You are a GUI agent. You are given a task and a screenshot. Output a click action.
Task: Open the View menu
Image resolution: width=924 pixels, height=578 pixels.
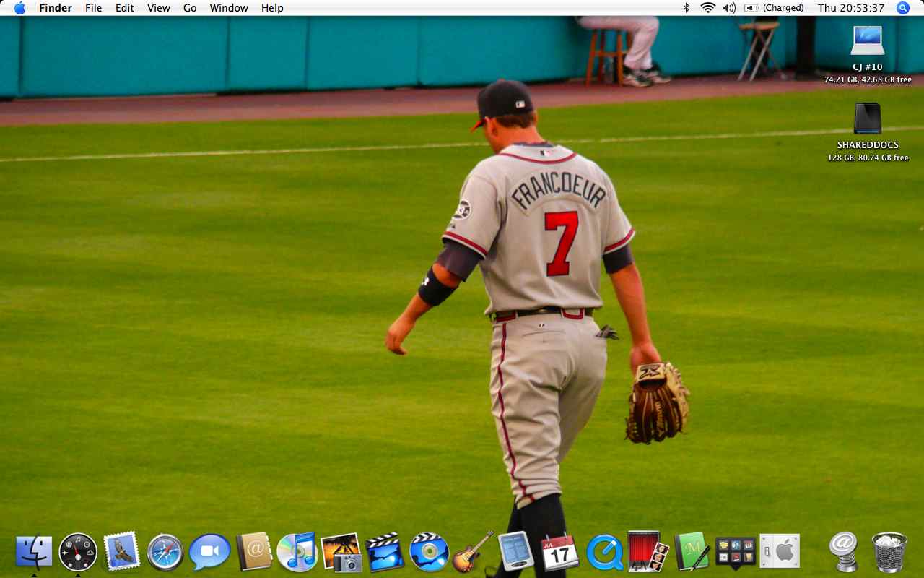(x=159, y=8)
